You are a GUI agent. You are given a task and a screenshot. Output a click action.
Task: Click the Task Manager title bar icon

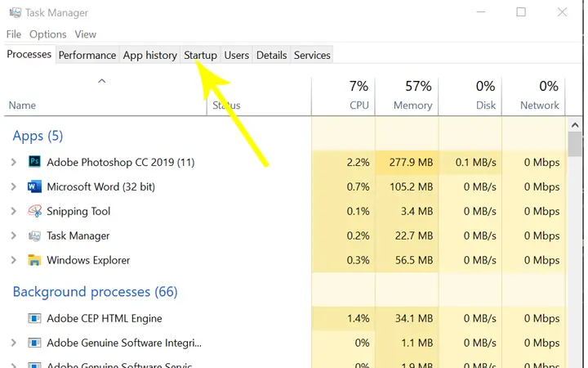coord(16,12)
